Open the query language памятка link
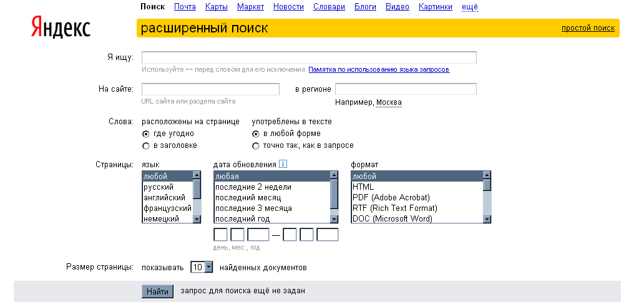This screenshot has width=644, height=307. 379,69
